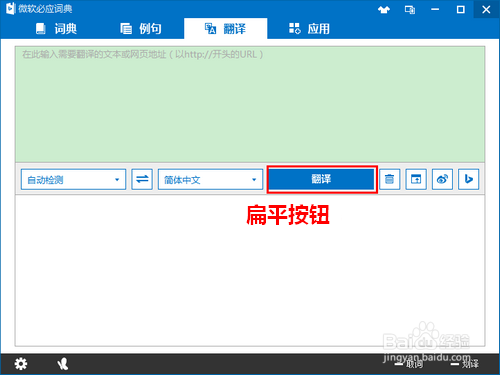Open the 简体中文 target language dropdown
Image resolution: width=500 pixels, height=375 pixels.
[210, 179]
